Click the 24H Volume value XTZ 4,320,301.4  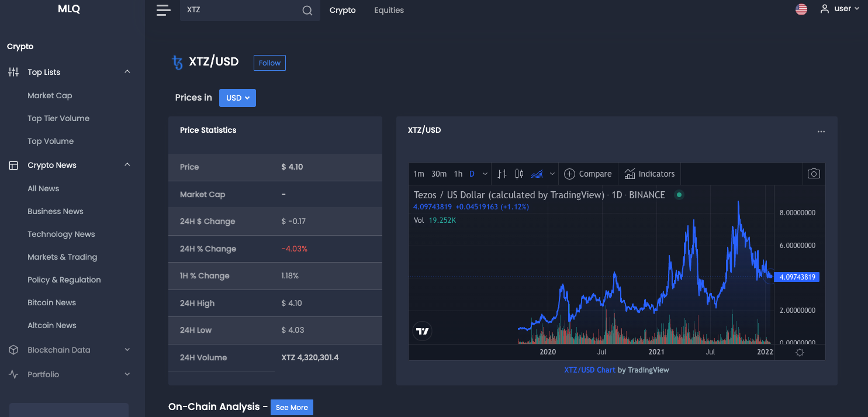[310, 358]
